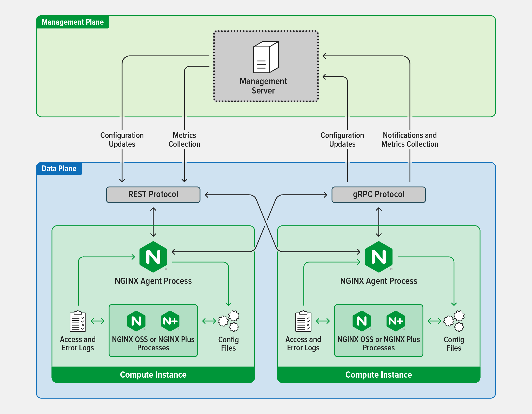The height and width of the screenshot is (414, 532).
Task: Select the Management Plane tab label
Action: (x=72, y=22)
